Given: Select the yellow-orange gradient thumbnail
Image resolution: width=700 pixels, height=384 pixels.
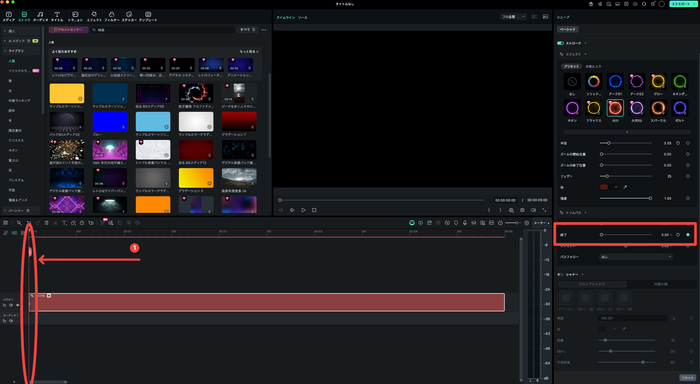Looking at the screenshot, I should tap(196, 178).
